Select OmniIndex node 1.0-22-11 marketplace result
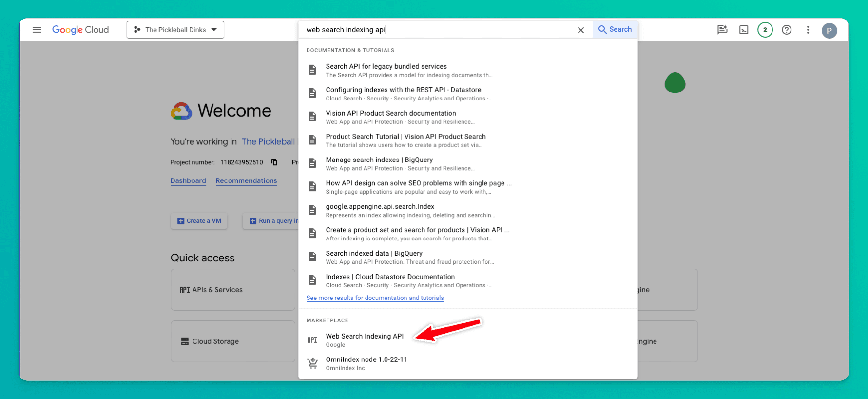Image resolution: width=868 pixels, height=399 pixels. [x=468, y=363]
